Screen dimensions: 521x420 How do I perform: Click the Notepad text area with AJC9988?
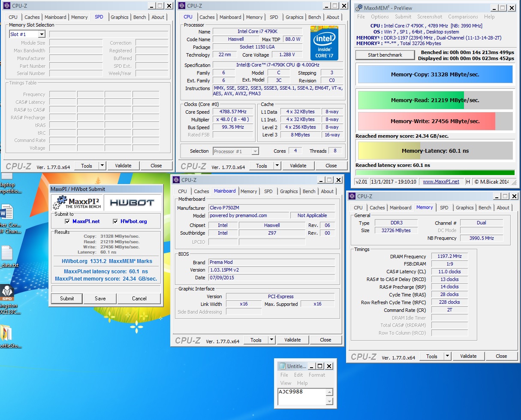pyautogui.click(x=301, y=396)
